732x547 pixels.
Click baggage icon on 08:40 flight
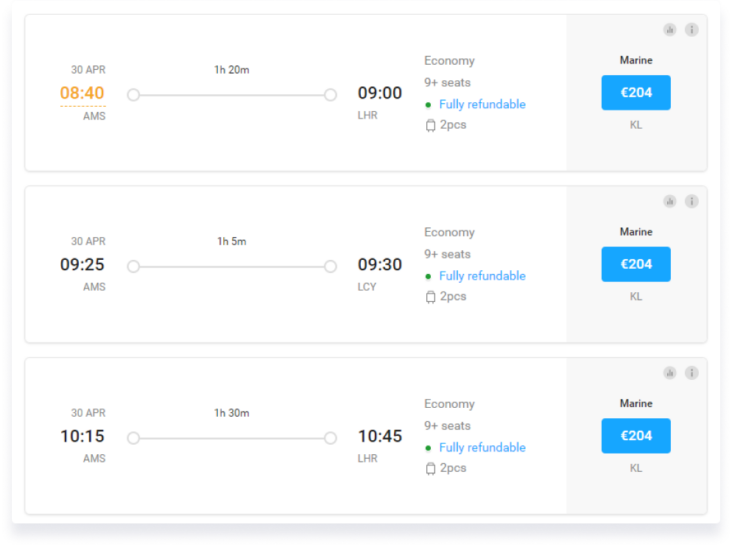point(430,125)
